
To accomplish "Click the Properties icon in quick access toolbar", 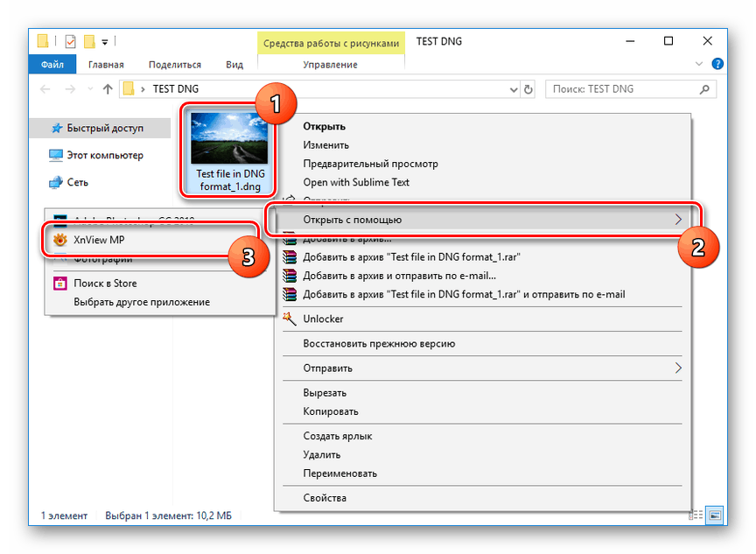I will coord(70,41).
